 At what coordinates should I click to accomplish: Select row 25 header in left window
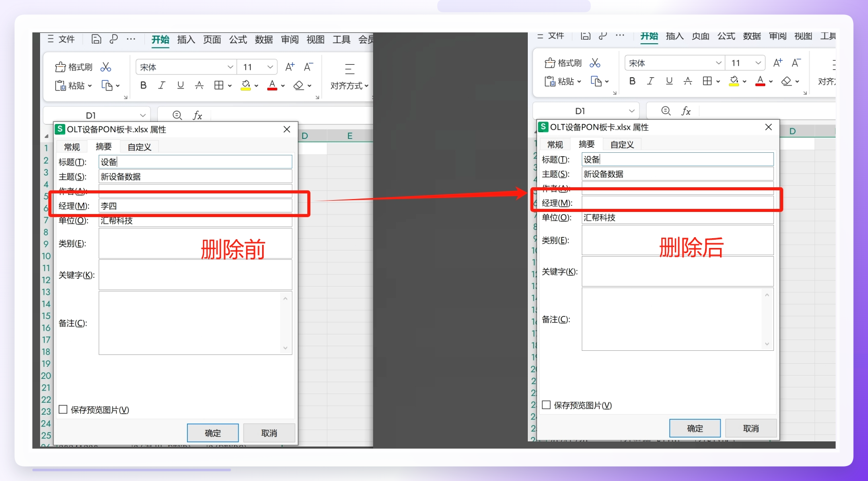tap(46, 435)
